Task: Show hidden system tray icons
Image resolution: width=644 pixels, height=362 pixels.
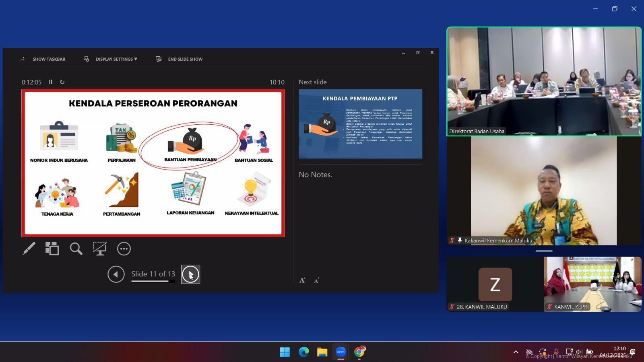Action: 516,352
